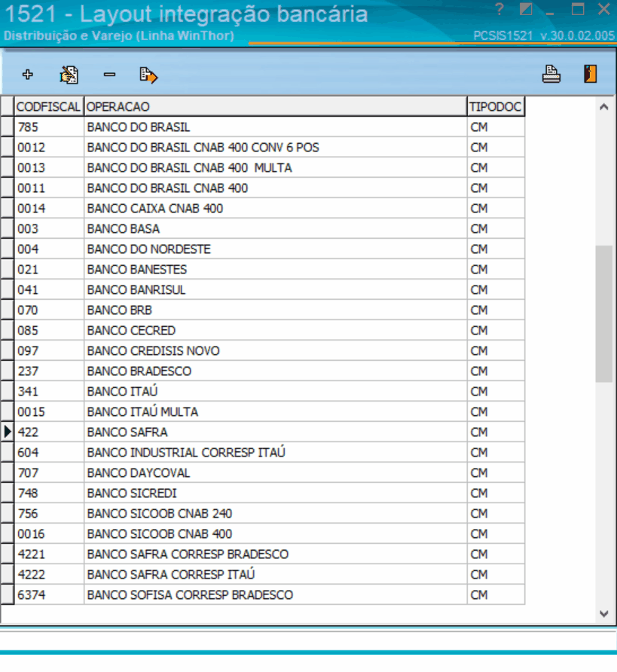Open the help question mark icon
617x672 pixels.
[x=499, y=10]
